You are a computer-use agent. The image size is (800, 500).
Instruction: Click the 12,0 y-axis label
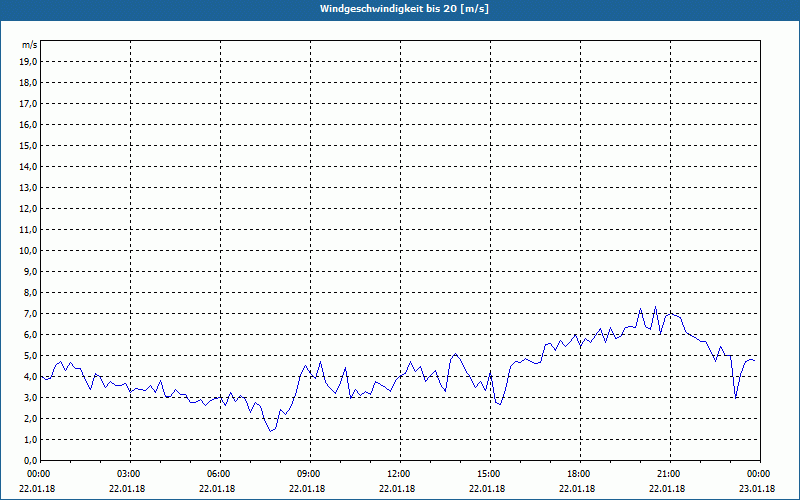28,209
